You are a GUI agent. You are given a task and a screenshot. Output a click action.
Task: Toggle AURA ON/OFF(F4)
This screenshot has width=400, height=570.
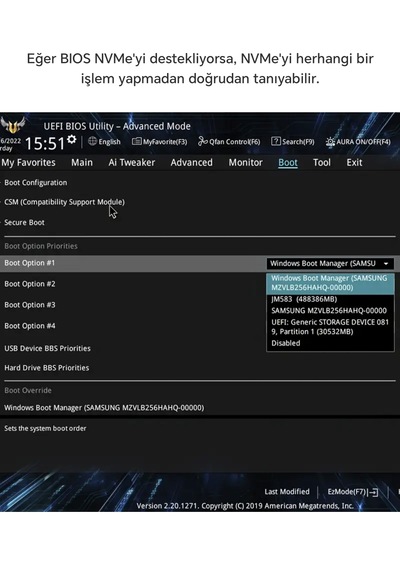(358, 141)
